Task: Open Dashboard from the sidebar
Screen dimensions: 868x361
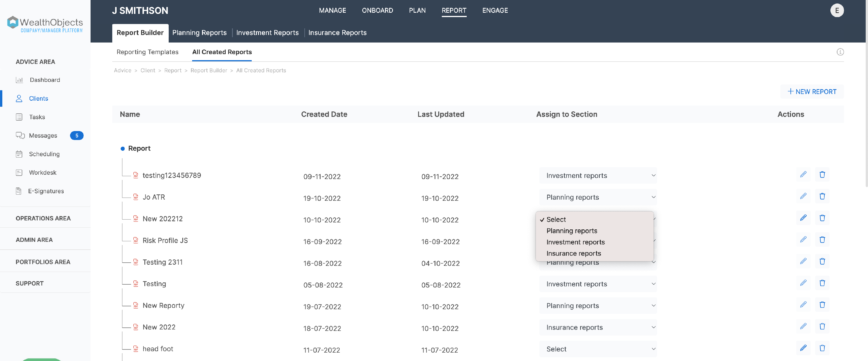Action: 38,80
